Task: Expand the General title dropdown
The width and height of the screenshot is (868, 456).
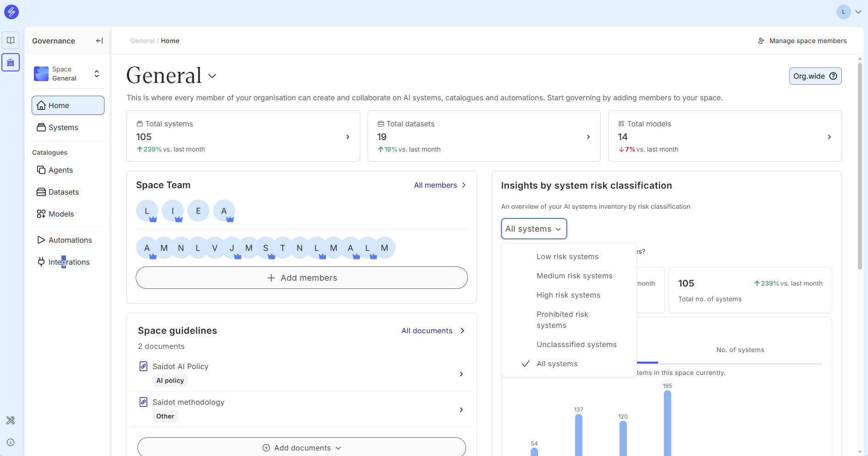Action: pos(212,76)
